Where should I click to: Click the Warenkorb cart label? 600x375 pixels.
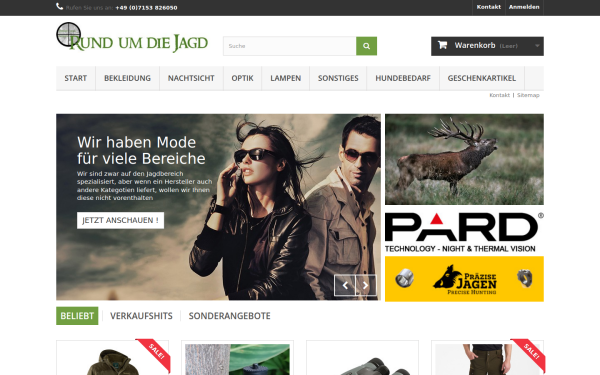[475, 46]
